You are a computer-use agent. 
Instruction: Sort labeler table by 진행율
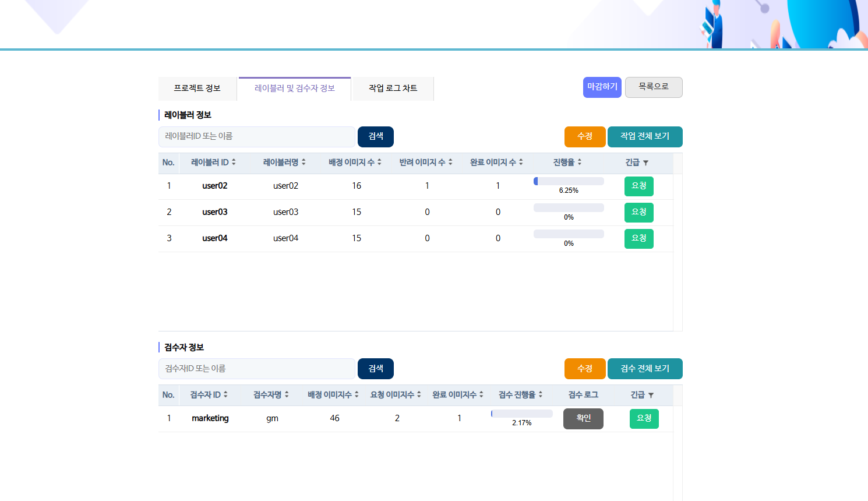[580, 163]
